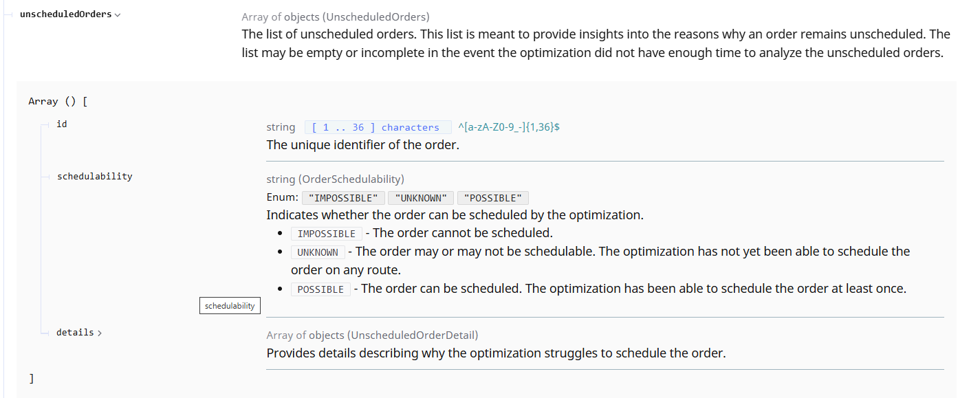This screenshot has height=398, width=980.
Task: Click the "POSSIBLE" quoted enum value
Action: [x=492, y=198]
